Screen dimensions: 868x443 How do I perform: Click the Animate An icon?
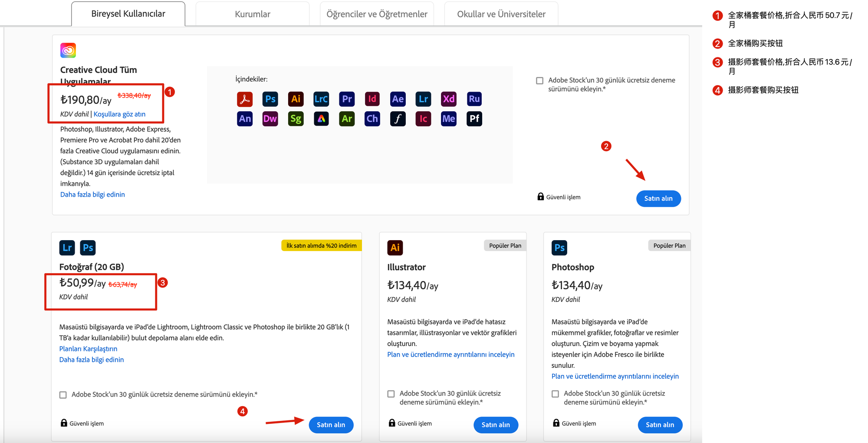coord(245,119)
